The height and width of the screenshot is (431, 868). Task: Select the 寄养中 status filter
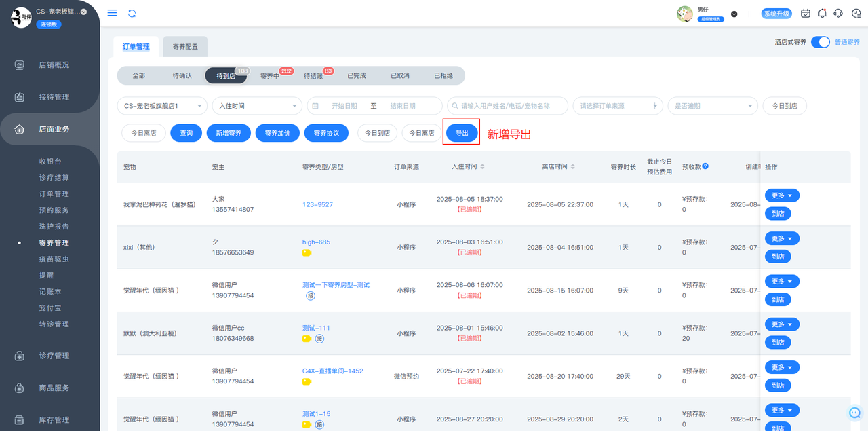270,75
